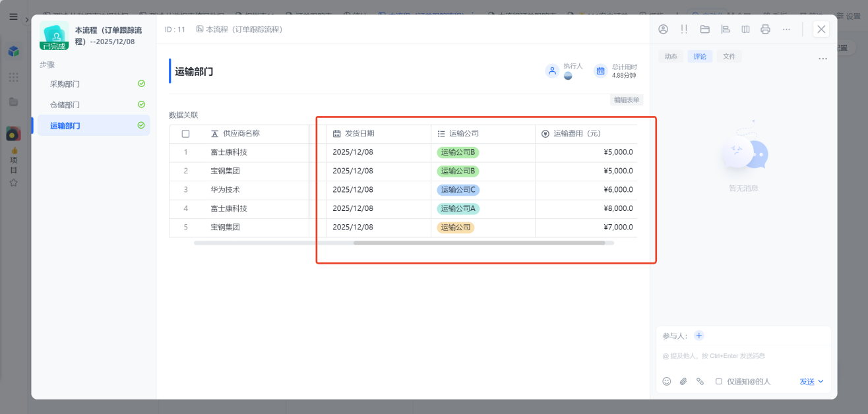Click the 发货日期 column header

coord(379,134)
